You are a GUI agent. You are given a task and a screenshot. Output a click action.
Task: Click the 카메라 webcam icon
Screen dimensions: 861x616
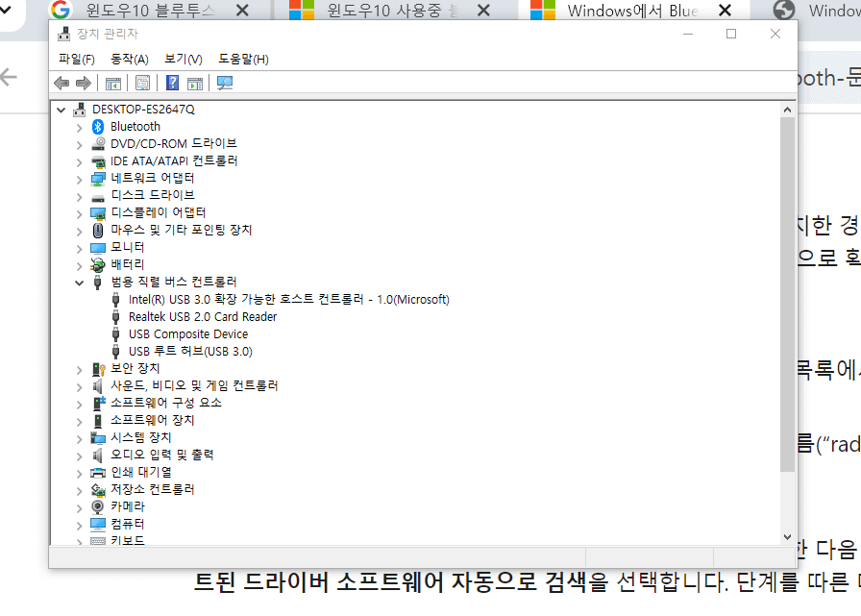pyautogui.click(x=98, y=506)
